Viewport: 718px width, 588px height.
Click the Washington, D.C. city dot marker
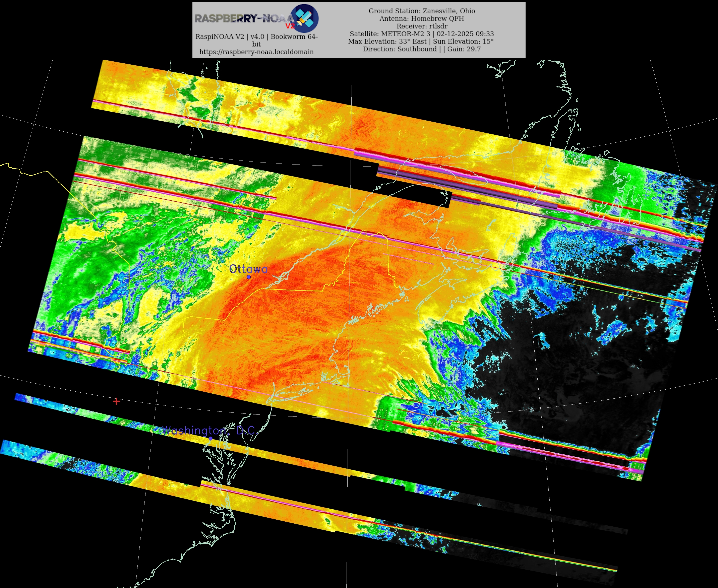[x=211, y=438]
